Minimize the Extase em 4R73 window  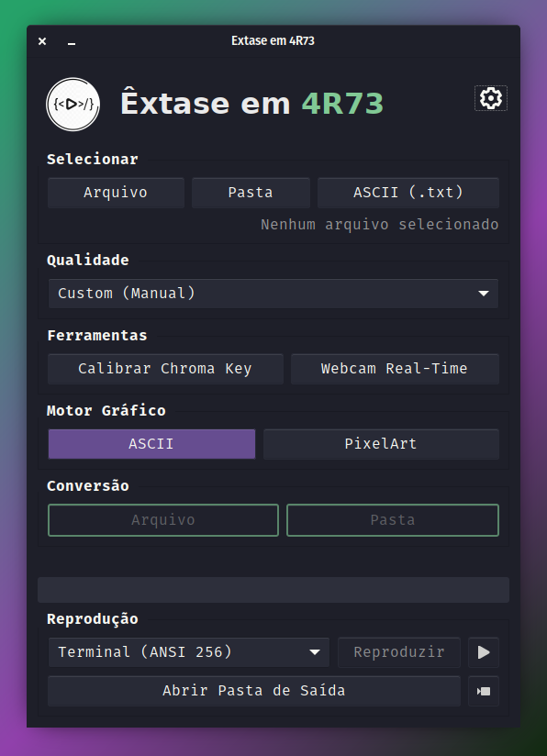pyautogui.click(x=72, y=43)
